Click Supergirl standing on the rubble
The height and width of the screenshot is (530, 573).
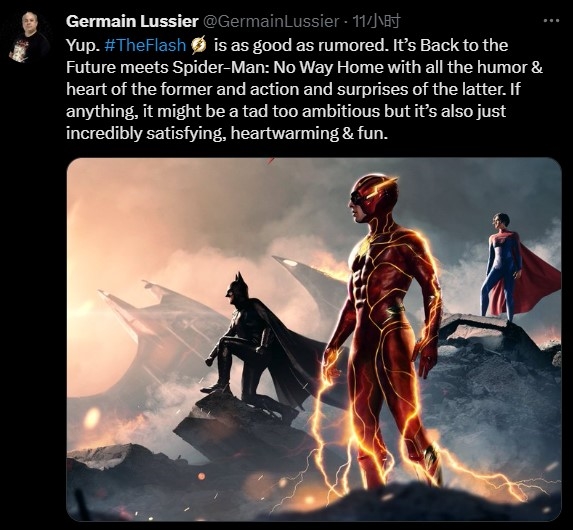pos(506,266)
